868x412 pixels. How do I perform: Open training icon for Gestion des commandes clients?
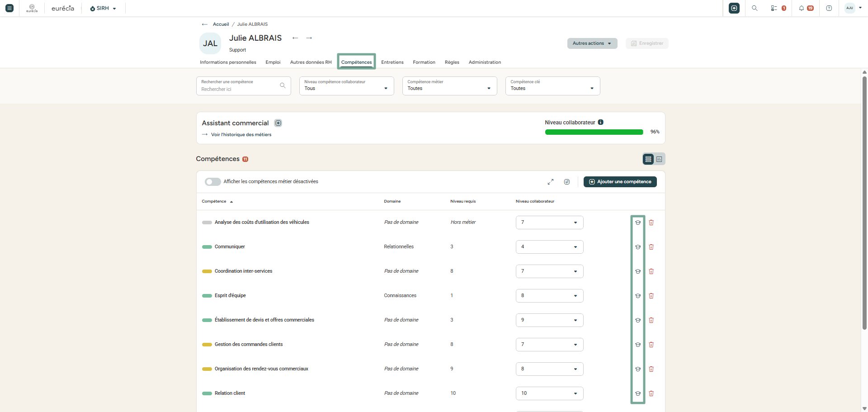click(x=638, y=345)
